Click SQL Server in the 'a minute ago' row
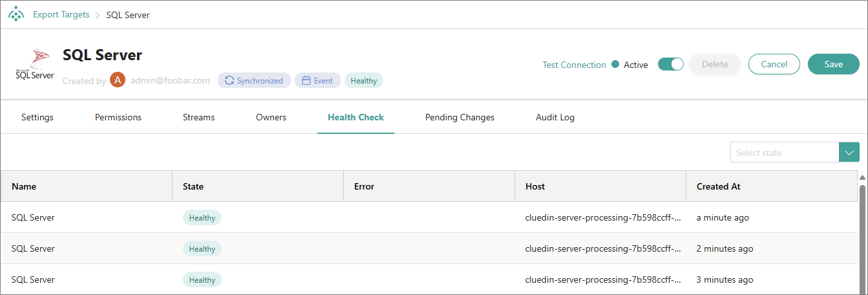The width and height of the screenshot is (868, 295). click(x=33, y=217)
